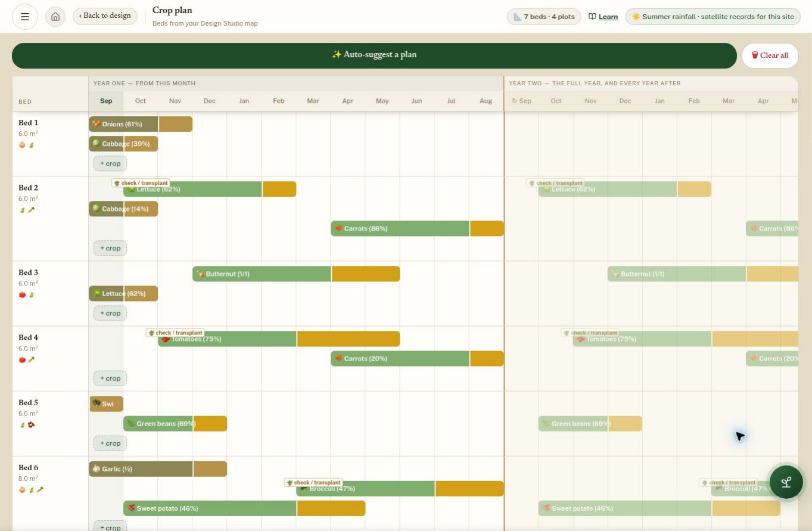Open the Summer rainfall satellite records chip
This screenshot has width=812, height=531.
(x=712, y=17)
